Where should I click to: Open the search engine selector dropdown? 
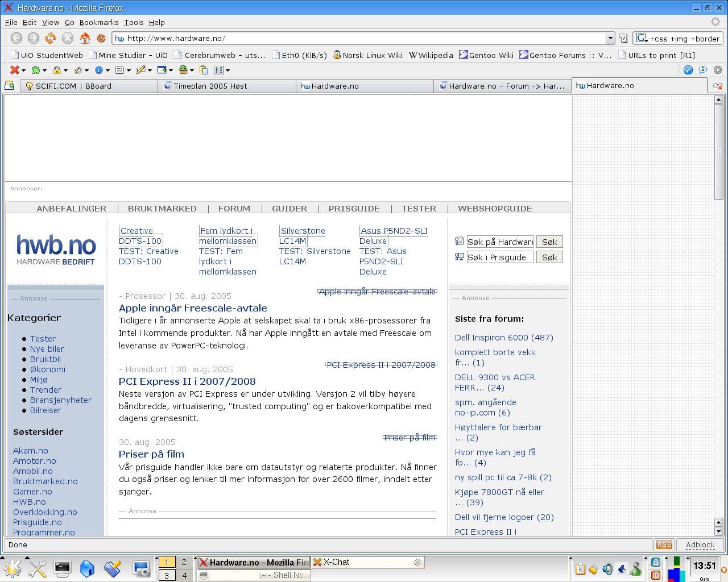[642, 38]
